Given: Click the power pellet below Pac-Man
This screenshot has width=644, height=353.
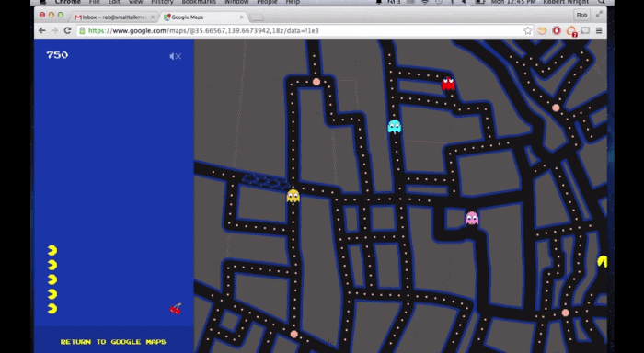Looking at the screenshot, I should pos(566,313).
